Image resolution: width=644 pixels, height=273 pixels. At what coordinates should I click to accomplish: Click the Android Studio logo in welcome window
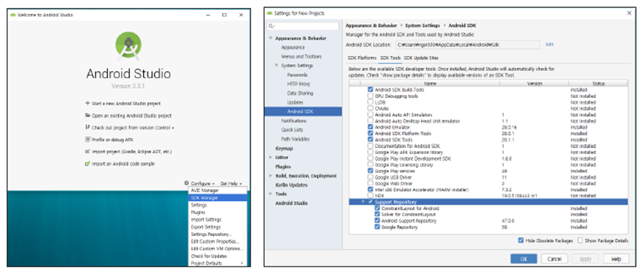(x=128, y=45)
